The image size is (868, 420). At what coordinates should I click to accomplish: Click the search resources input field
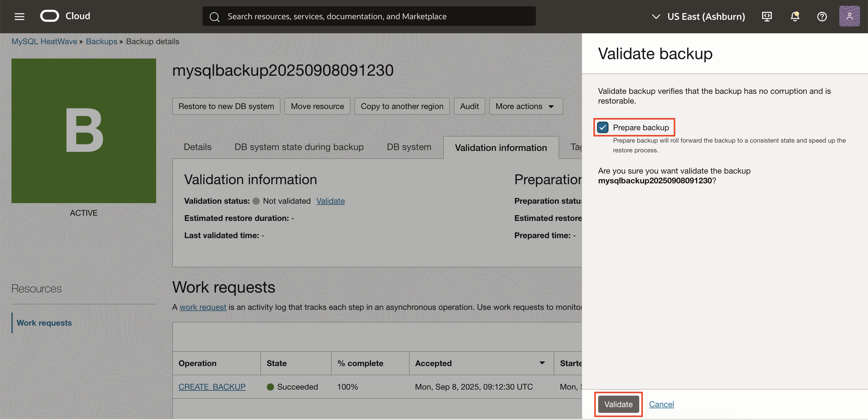point(371,16)
